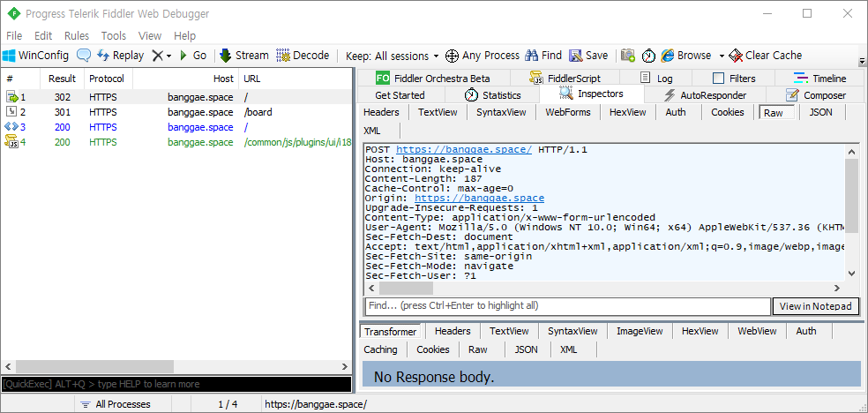The image size is (868, 413).
Task: Switch to the Composer tab
Action: 816,95
